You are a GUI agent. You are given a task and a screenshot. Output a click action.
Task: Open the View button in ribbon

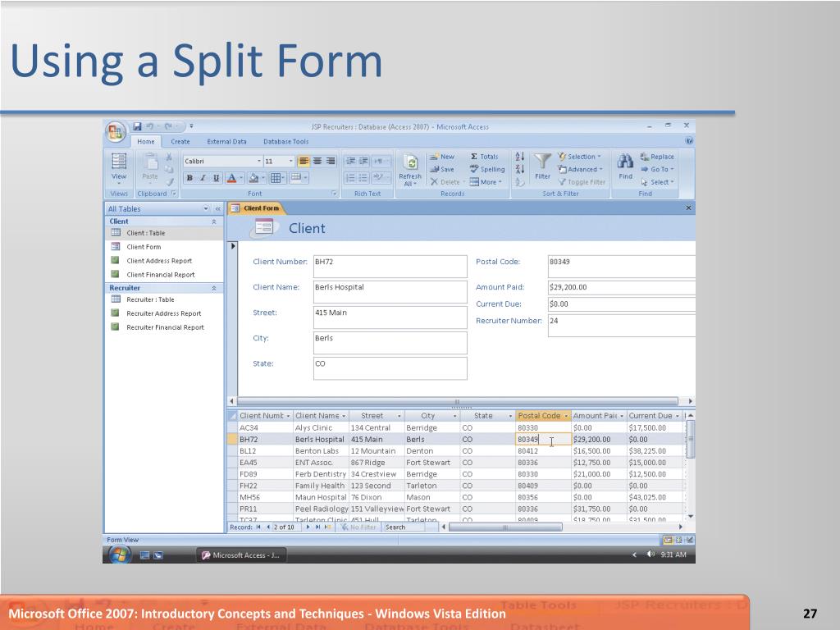(119, 167)
